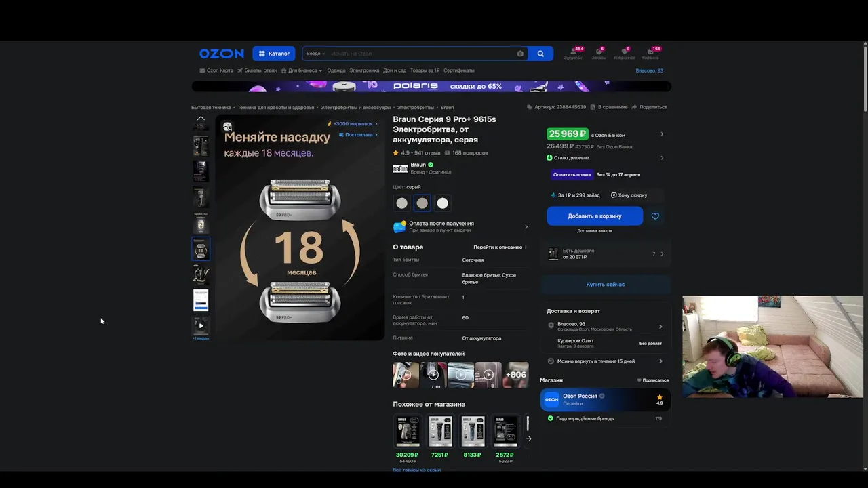868x488 pixels.
Task: Show next similar products with arrow
Action: pos(528,439)
